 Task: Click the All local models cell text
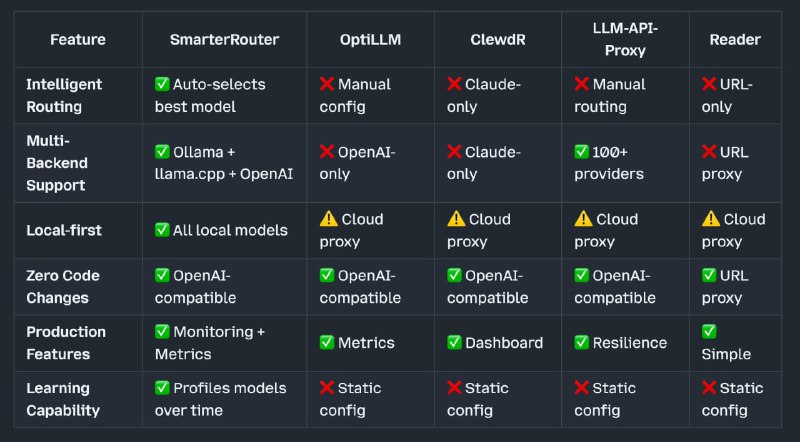(230, 230)
